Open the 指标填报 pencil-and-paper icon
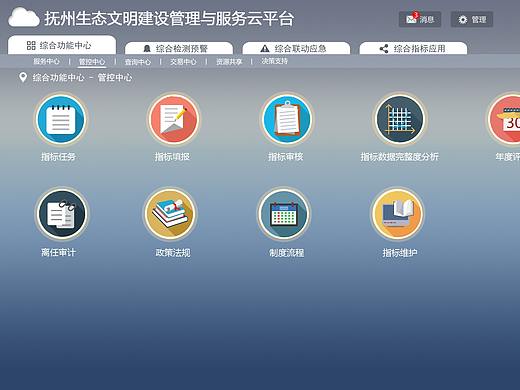The image size is (520, 390). [x=173, y=120]
